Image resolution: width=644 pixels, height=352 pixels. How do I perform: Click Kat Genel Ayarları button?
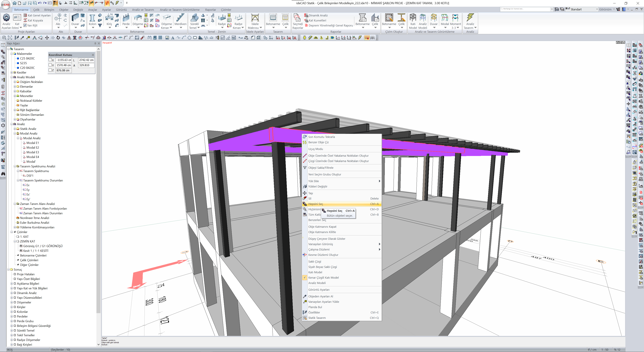click(x=39, y=15)
